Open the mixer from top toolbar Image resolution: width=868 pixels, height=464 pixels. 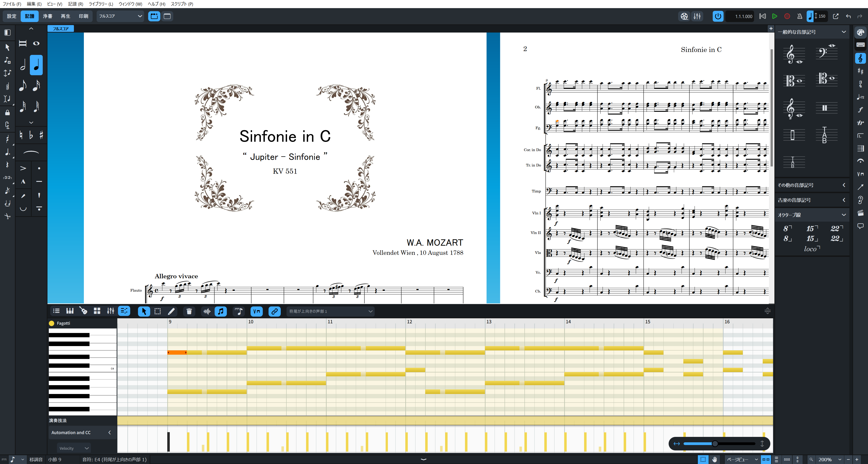click(x=697, y=16)
